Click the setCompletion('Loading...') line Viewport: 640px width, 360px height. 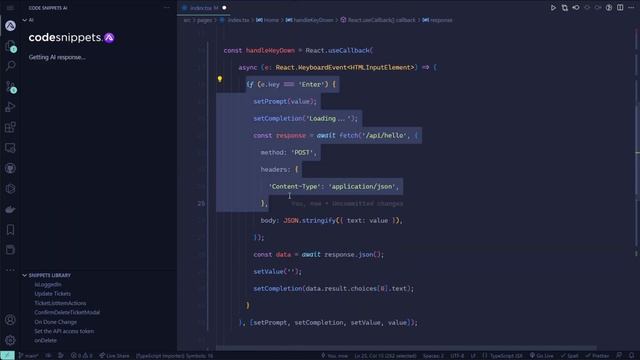305,118
